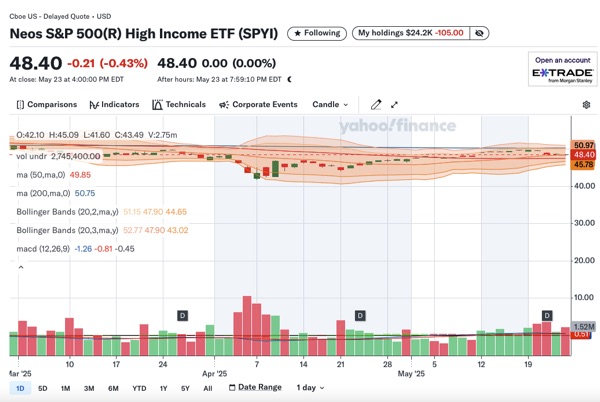Expand chart to full screen

pyautogui.click(x=395, y=104)
